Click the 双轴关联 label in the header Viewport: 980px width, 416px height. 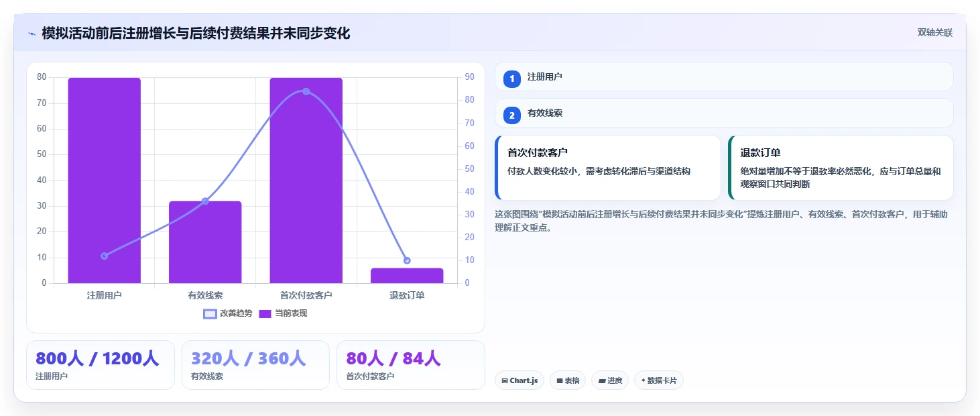934,33
